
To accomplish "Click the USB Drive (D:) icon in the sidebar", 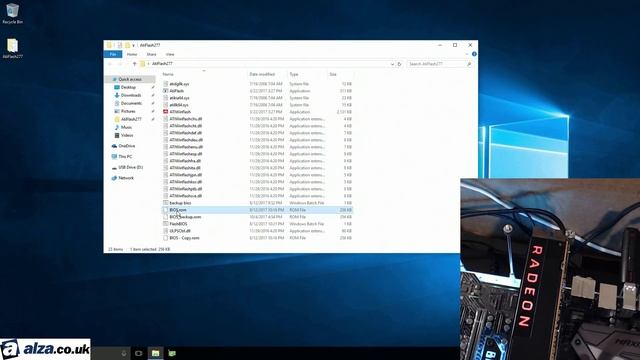I will click(114, 167).
